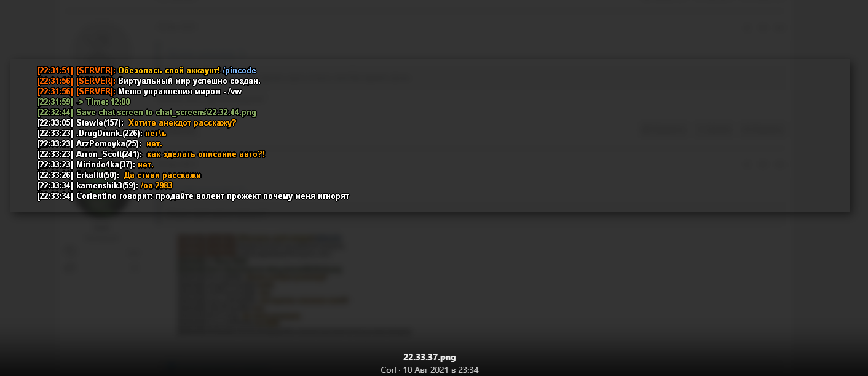Click the 22.33.37.png file name caption
868x376 pixels.
pyautogui.click(x=430, y=357)
